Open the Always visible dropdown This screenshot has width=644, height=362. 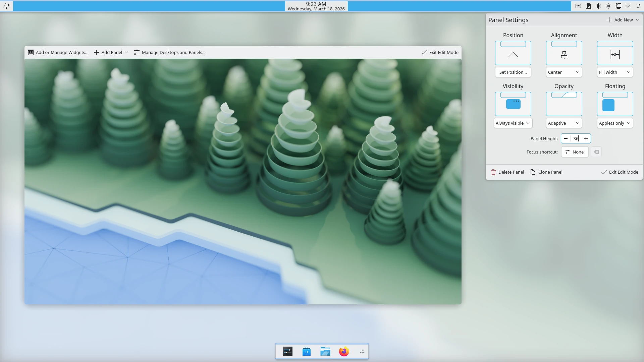point(513,123)
